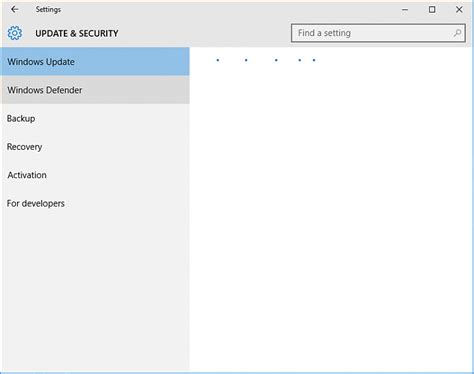Maximize the Settings window
The width and height of the screenshot is (474, 374).
coord(432,10)
